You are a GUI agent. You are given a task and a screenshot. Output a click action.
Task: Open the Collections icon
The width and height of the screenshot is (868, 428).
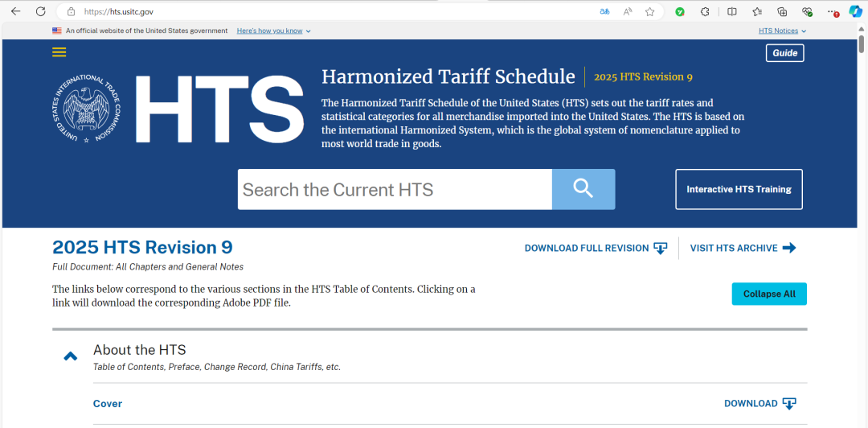coord(782,11)
